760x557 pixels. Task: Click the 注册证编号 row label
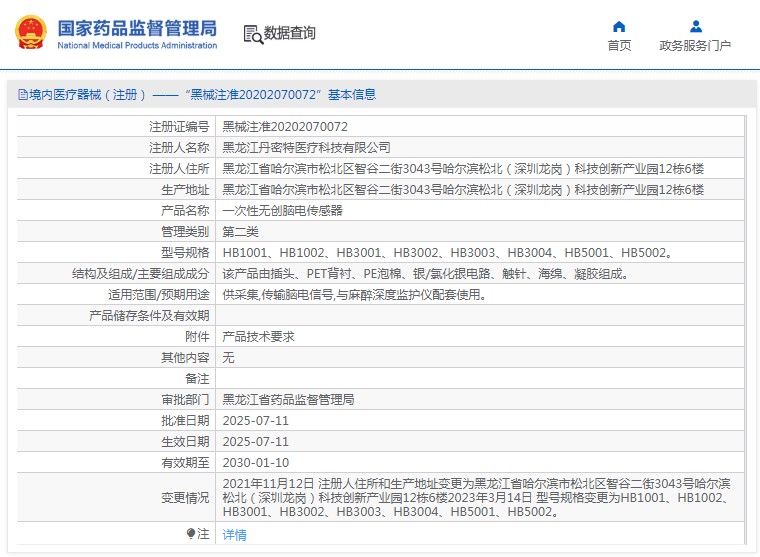[x=179, y=127]
